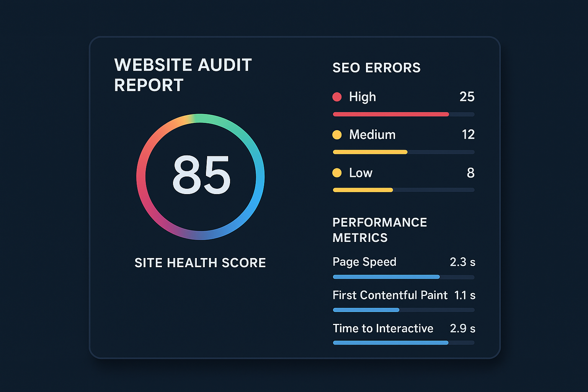Screen dimensions: 588x392
Task: Click the First Contentful Paint label
Action: point(390,295)
